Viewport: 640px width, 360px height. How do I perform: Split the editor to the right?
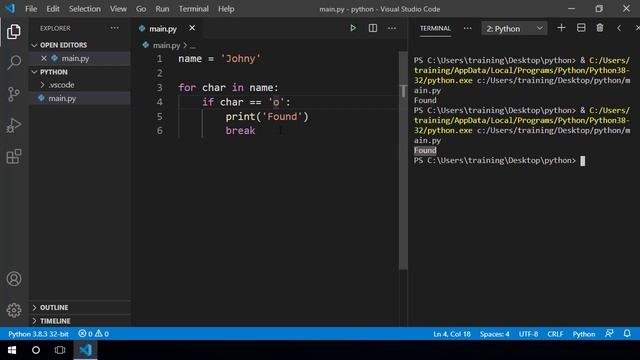(x=373, y=28)
